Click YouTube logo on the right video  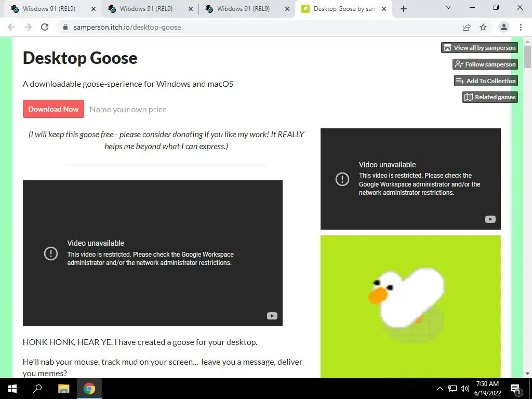(490, 219)
